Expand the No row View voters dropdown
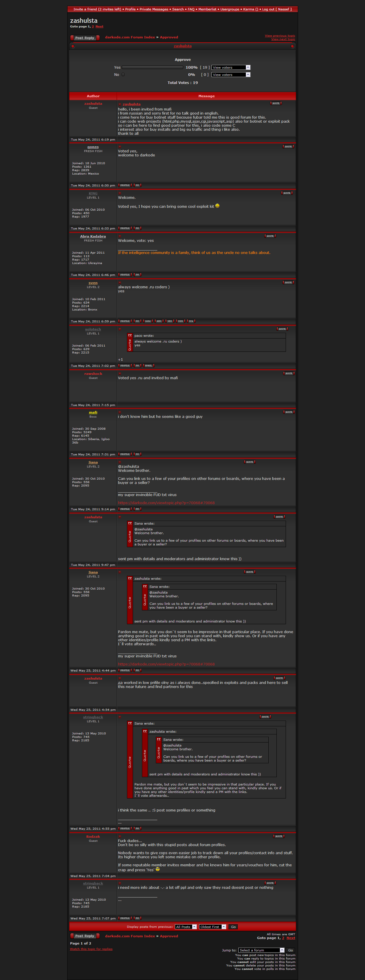 pos(231,74)
